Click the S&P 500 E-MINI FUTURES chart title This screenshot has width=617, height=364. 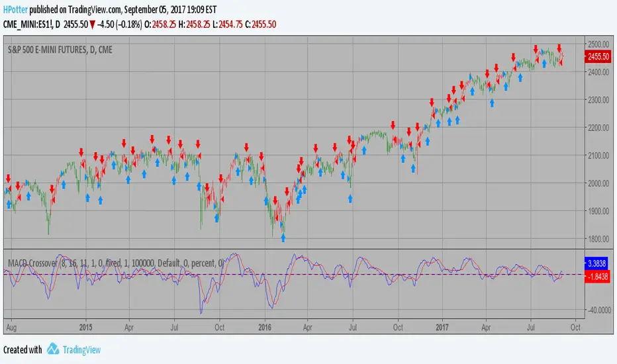[60, 50]
